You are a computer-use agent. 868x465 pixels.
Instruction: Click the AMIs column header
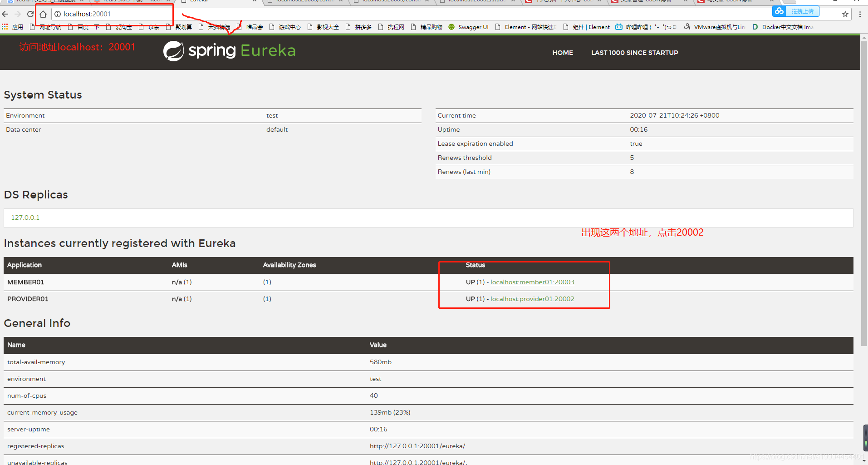[x=180, y=265]
